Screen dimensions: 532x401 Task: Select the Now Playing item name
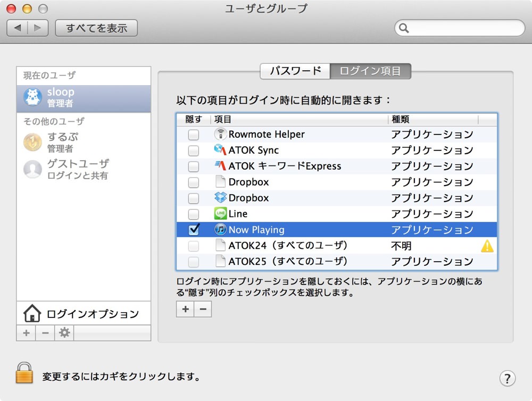(256, 230)
